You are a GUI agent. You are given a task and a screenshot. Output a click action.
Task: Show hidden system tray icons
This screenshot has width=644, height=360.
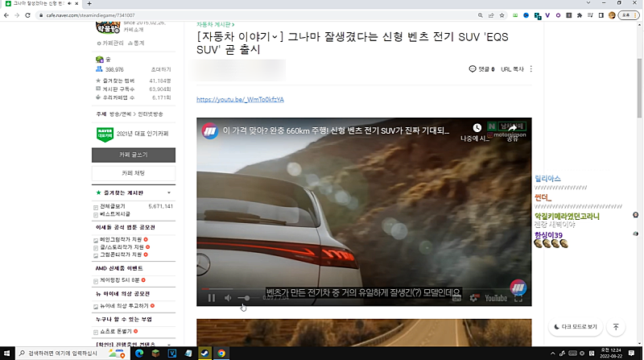tap(553, 353)
